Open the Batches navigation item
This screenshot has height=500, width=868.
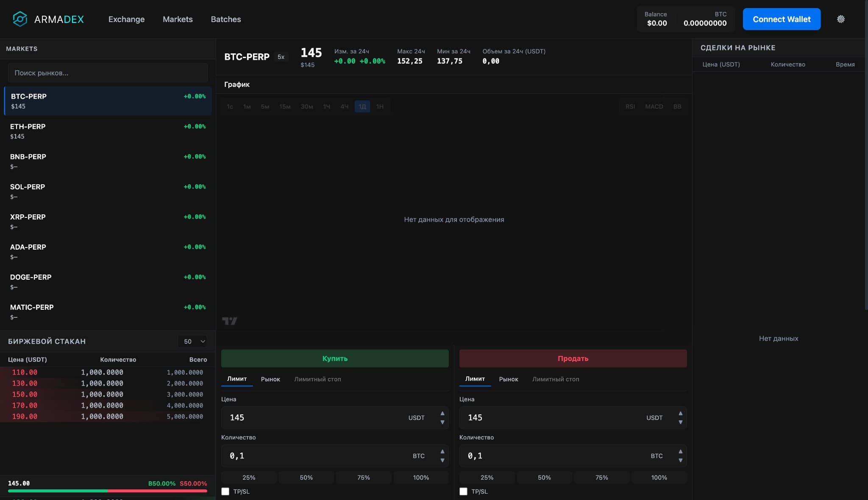coord(225,19)
